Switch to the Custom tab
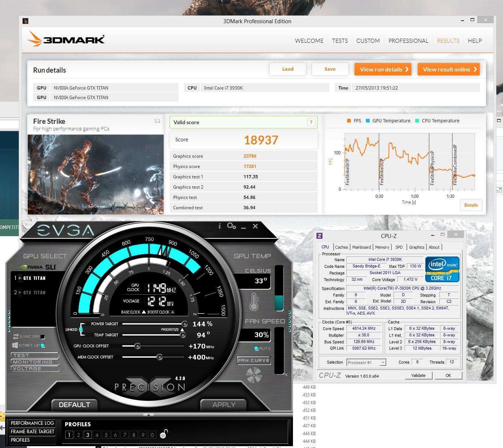Image resolution: width=503 pixels, height=448 pixels. [x=368, y=41]
